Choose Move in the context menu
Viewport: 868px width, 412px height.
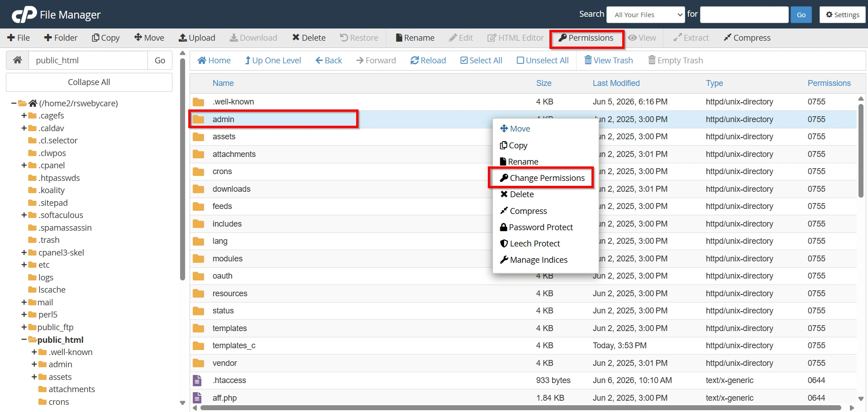[x=515, y=129]
